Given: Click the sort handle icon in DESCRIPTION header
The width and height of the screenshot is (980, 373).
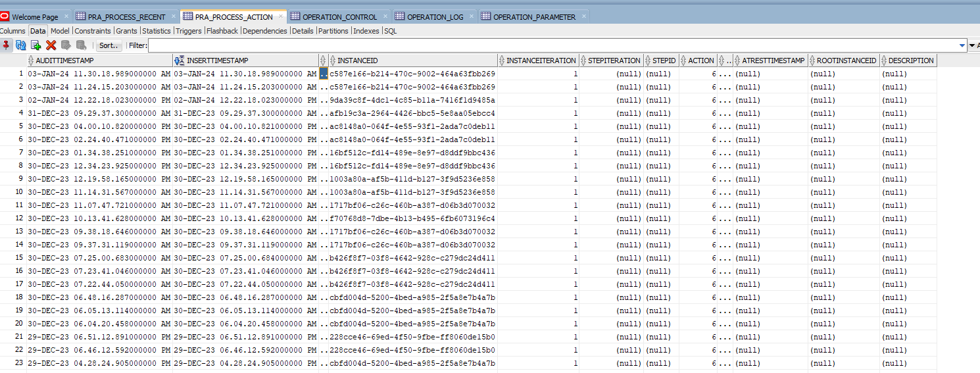Looking at the screenshot, I should (x=884, y=61).
